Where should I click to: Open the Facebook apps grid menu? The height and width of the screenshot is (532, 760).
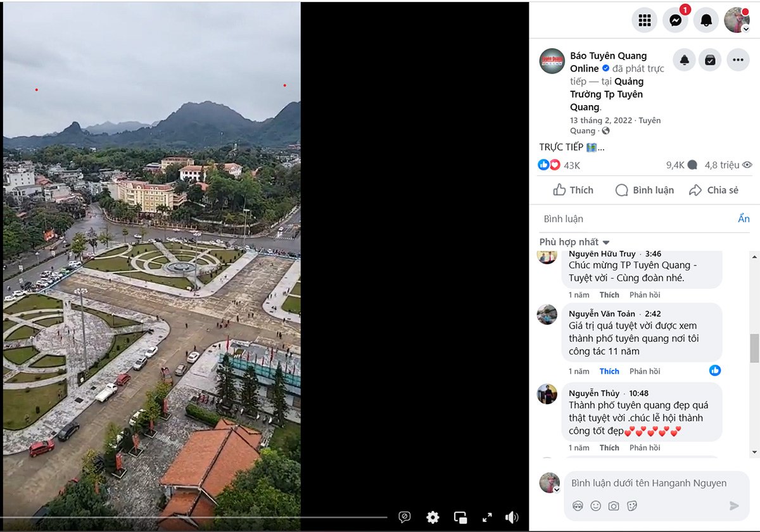[644, 20]
